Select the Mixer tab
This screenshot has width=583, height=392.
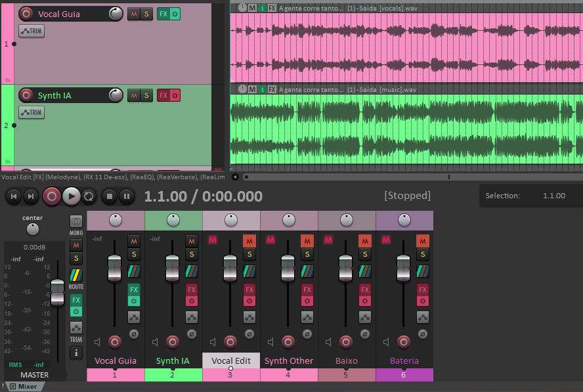coord(24,387)
